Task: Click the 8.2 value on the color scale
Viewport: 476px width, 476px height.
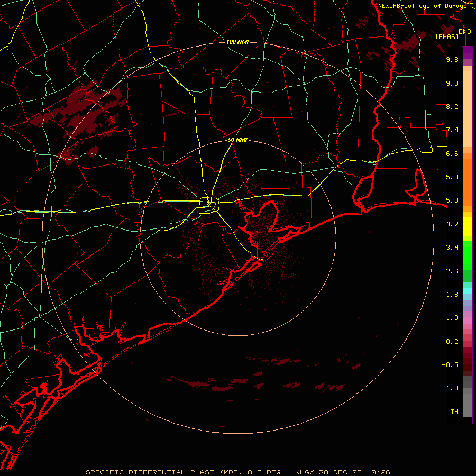Action: [x=452, y=106]
